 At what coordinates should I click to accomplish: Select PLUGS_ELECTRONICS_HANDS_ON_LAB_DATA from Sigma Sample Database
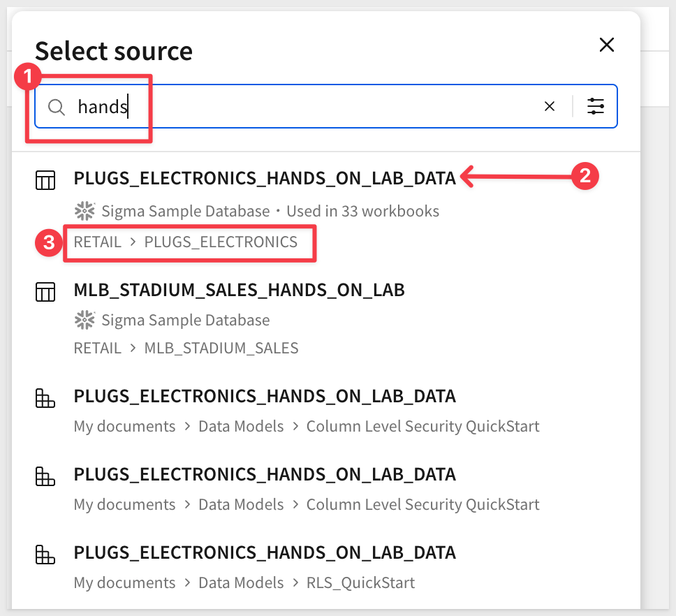(x=265, y=179)
